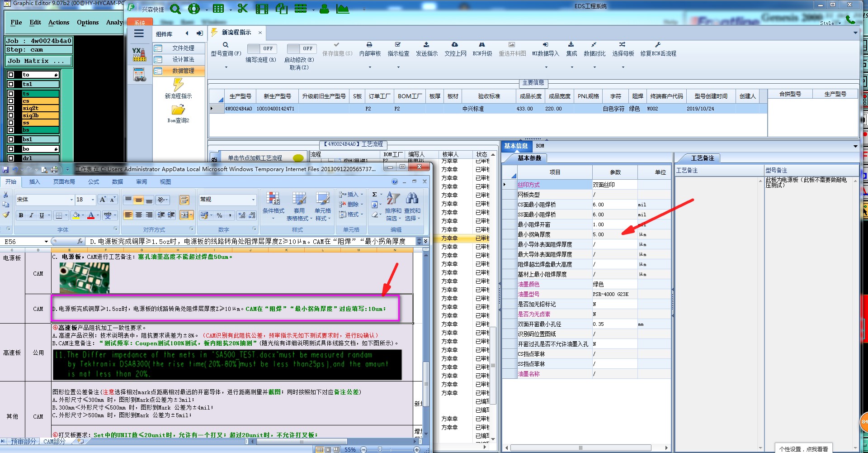Check the box for layer cs

pyautogui.click(x=11, y=101)
